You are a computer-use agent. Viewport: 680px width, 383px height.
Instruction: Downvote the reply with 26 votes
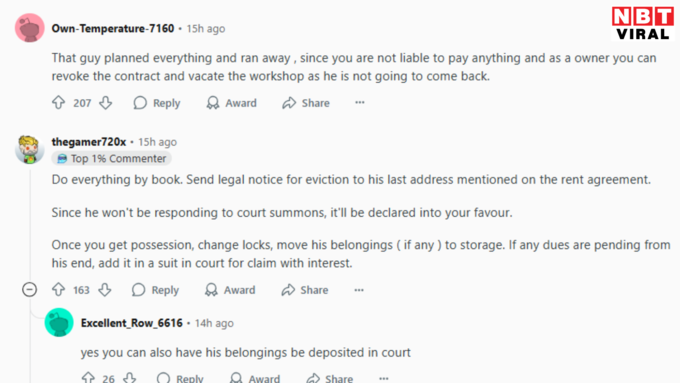click(x=129, y=378)
